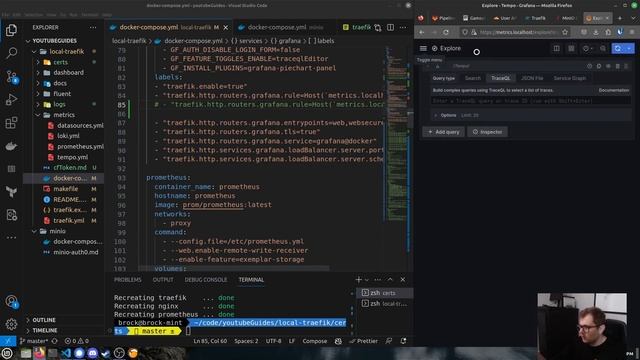Switch to the docker-compose.yml minio editor tab
This screenshot has height=360, width=640.
tap(286, 27)
